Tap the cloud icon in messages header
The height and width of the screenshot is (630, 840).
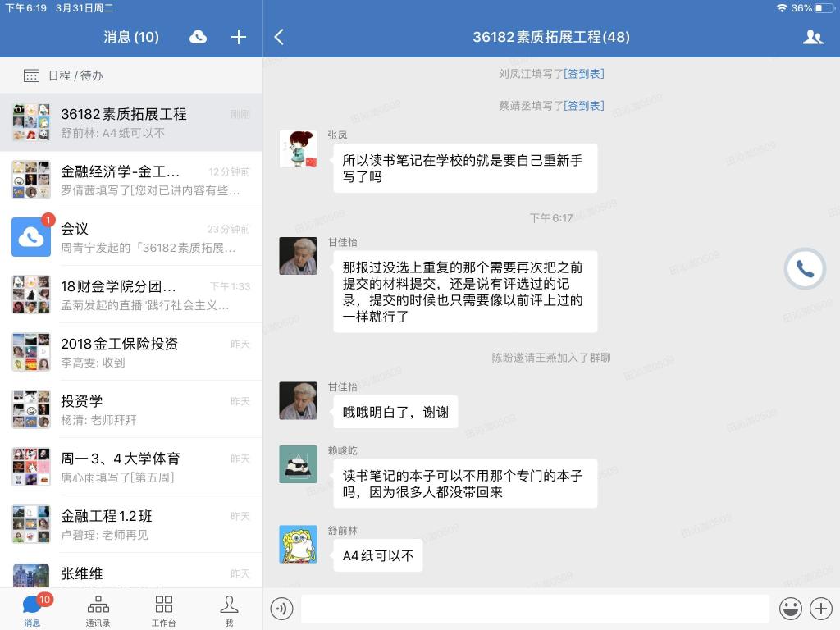[198, 37]
